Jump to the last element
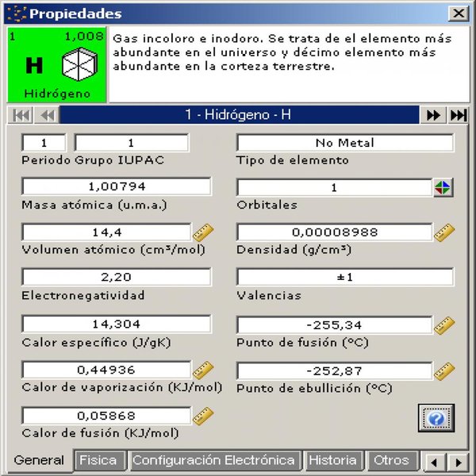Image resolution: width=476 pixels, height=476 pixels. click(x=458, y=115)
